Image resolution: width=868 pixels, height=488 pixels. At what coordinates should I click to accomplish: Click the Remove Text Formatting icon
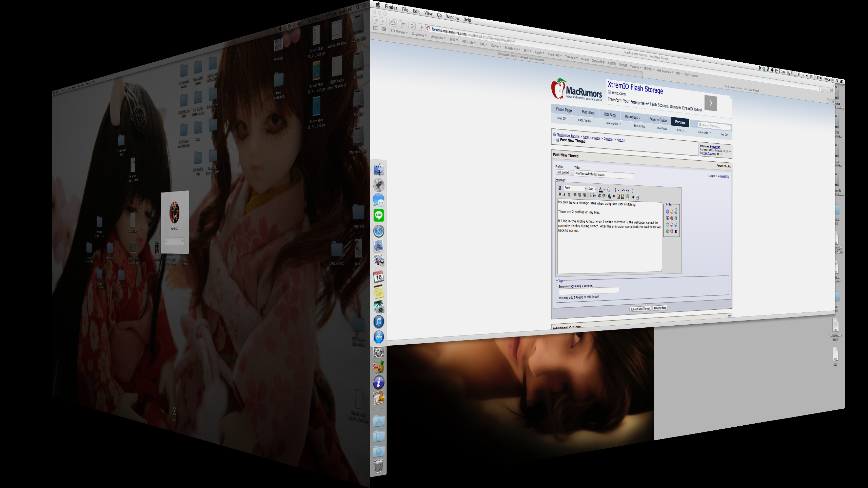[560, 188]
